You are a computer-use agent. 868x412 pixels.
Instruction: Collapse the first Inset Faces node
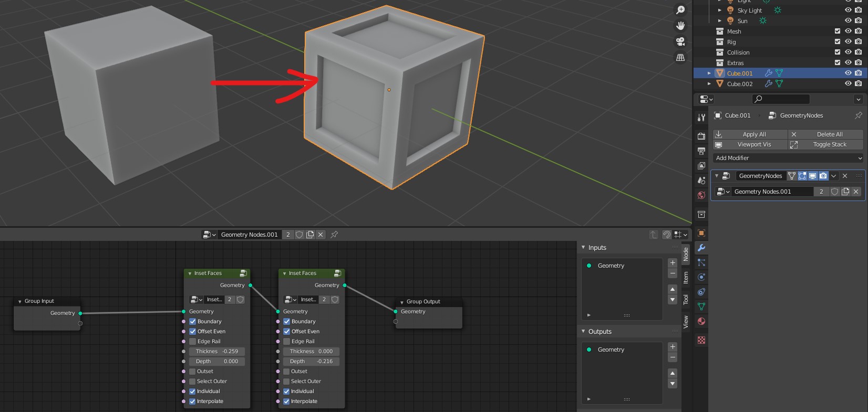(x=190, y=273)
